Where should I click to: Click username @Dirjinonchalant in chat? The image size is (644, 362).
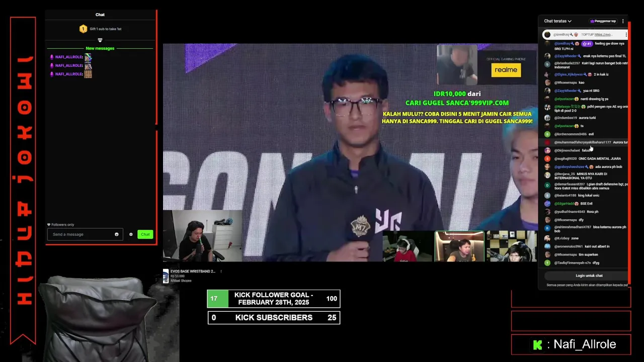click(x=567, y=150)
